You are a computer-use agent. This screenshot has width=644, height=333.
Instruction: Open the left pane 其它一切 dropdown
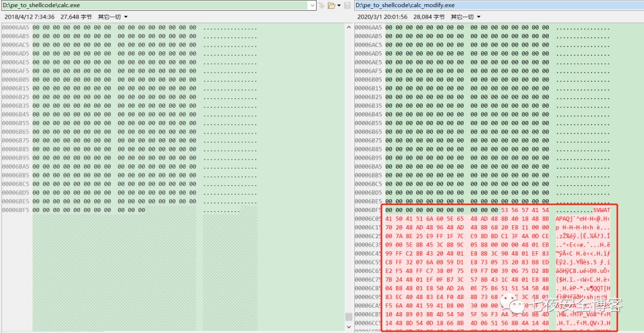(x=113, y=17)
